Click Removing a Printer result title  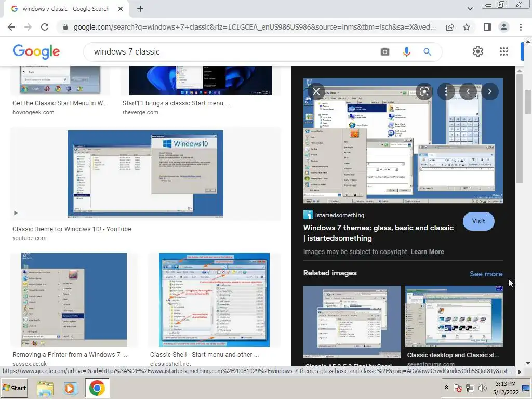(70, 354)
